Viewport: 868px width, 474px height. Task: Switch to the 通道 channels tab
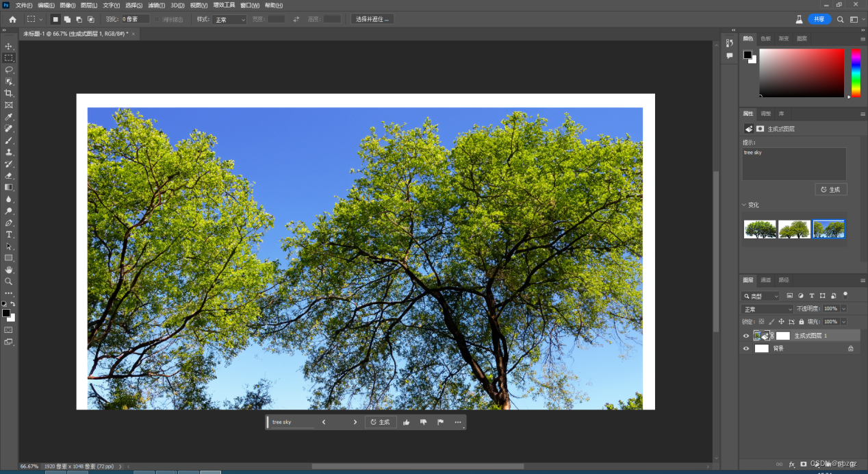pyautogui.click(x=766, y=279)
